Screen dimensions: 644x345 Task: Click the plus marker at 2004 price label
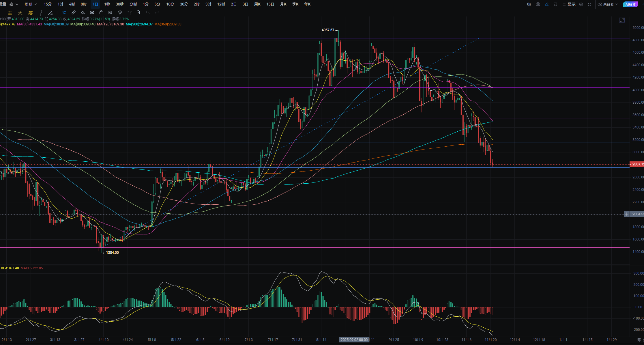point(626,214)
